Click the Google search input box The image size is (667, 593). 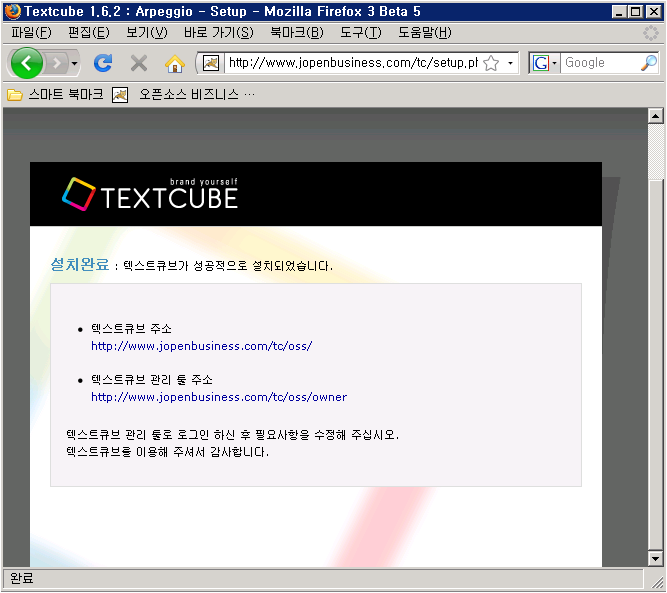600,63
